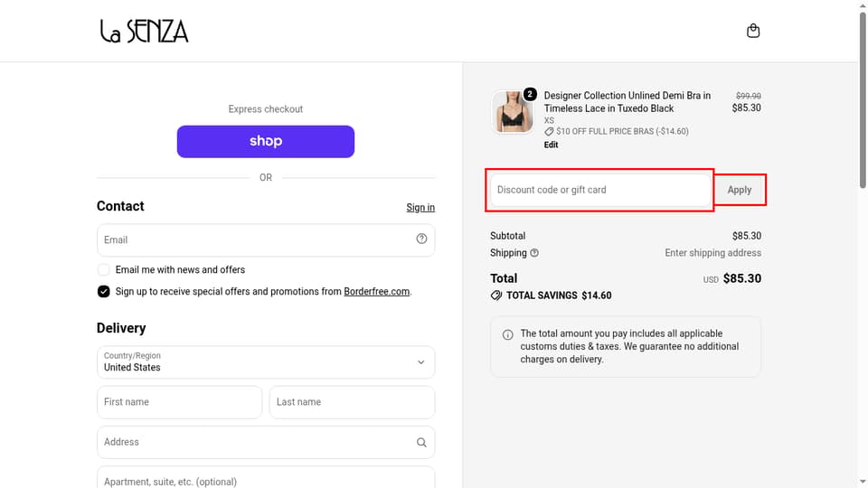Click the customs duties info icon

coord(507,334)
